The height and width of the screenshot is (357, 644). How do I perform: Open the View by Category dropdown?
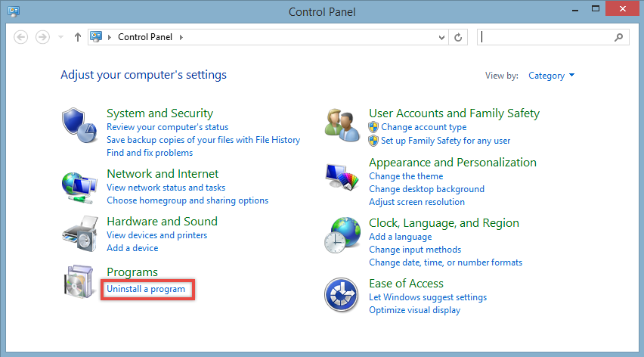point(551,76)
